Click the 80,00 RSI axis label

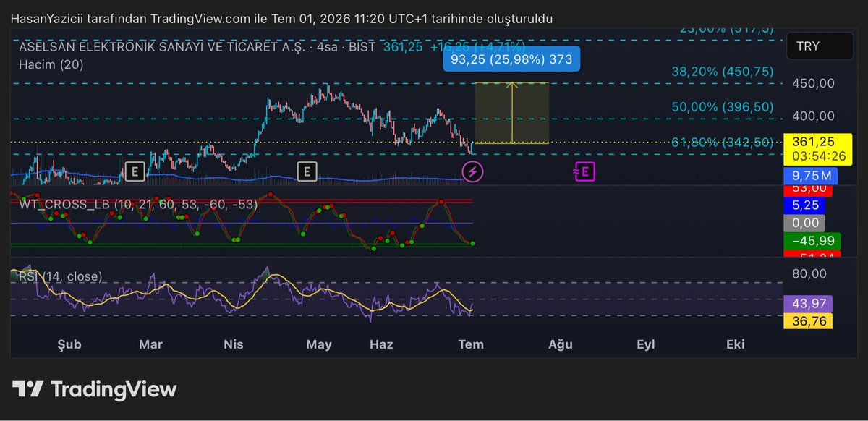811,273
